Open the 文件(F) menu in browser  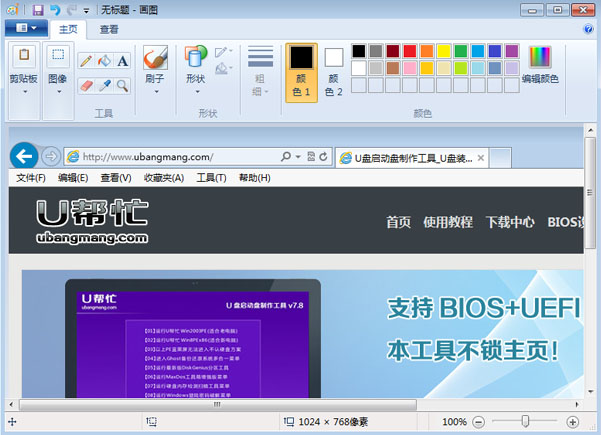31,178
